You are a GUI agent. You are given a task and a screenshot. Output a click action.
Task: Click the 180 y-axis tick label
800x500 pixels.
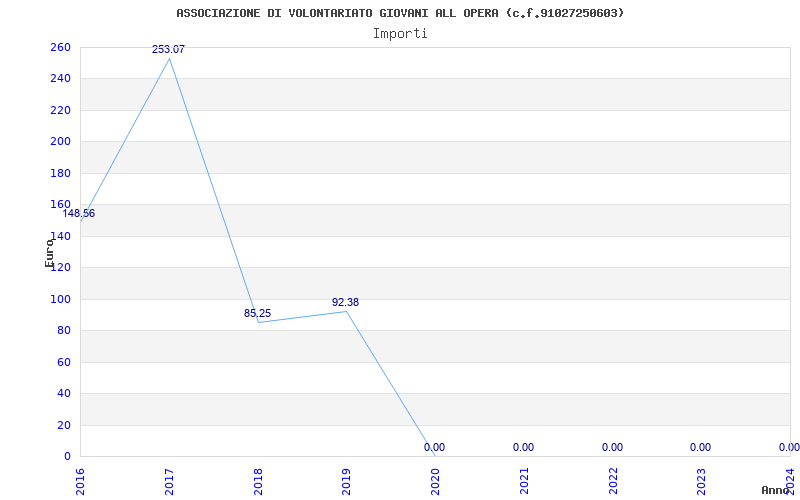click(x=60, y=173)
